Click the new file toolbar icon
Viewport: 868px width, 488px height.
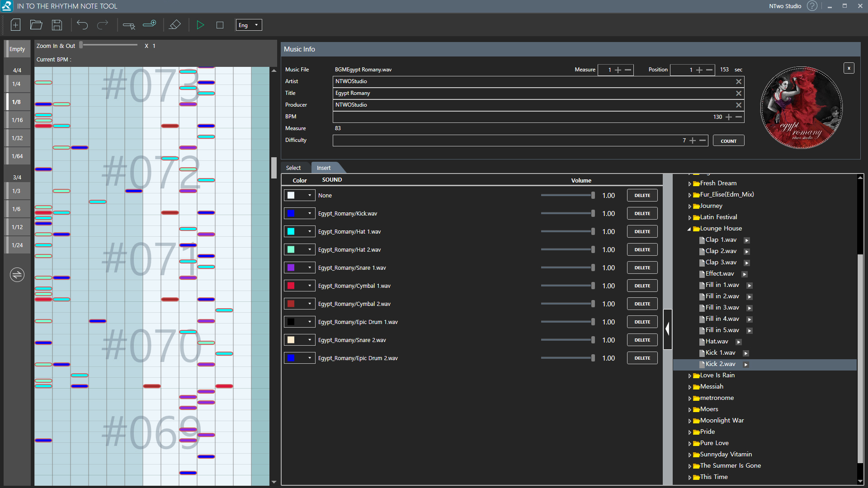(15, 25)
